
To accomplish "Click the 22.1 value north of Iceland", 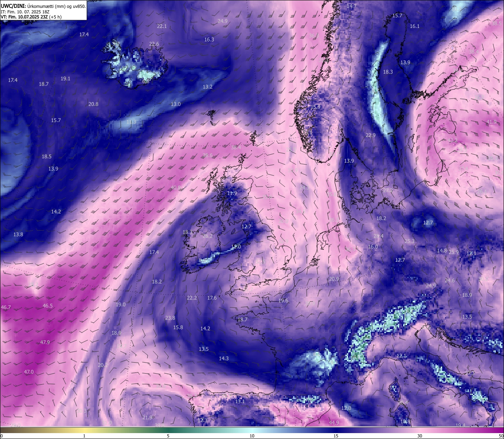I will tap(162, 26).
